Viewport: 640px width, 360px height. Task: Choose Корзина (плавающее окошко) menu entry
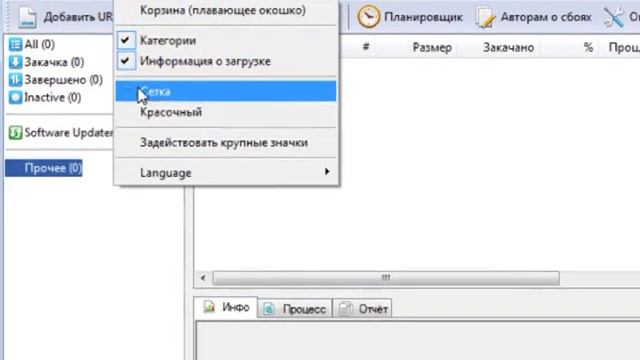[x=226, y=11]
